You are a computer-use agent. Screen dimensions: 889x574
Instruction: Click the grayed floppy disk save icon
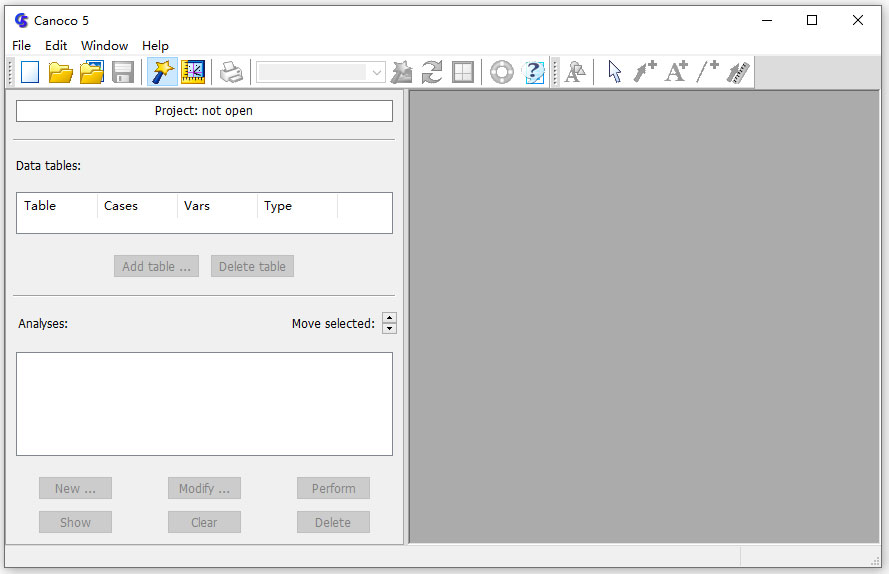[x=122, y=72]
